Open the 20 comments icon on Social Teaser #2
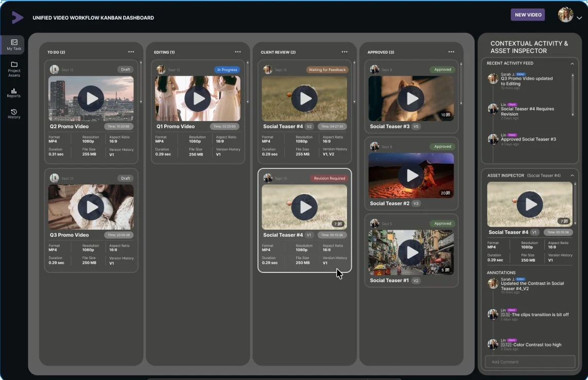Image resolution: width=588 pixels, height=380 pixels. click(x=445, y=193)
